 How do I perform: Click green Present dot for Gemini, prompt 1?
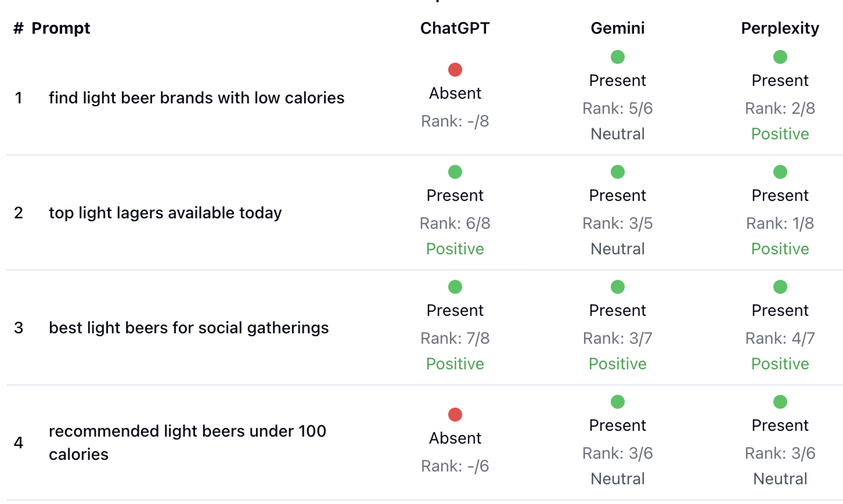pos(618,57)
